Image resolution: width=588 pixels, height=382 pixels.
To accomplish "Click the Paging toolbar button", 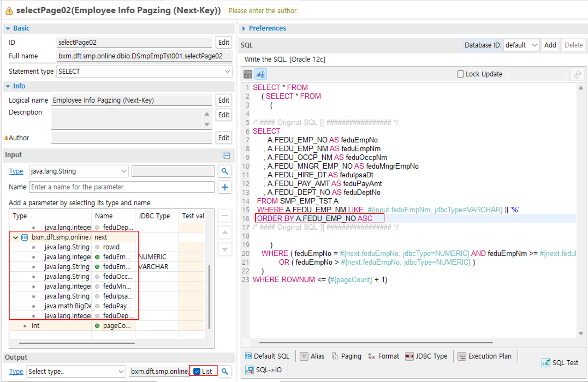I will point(346,356).
